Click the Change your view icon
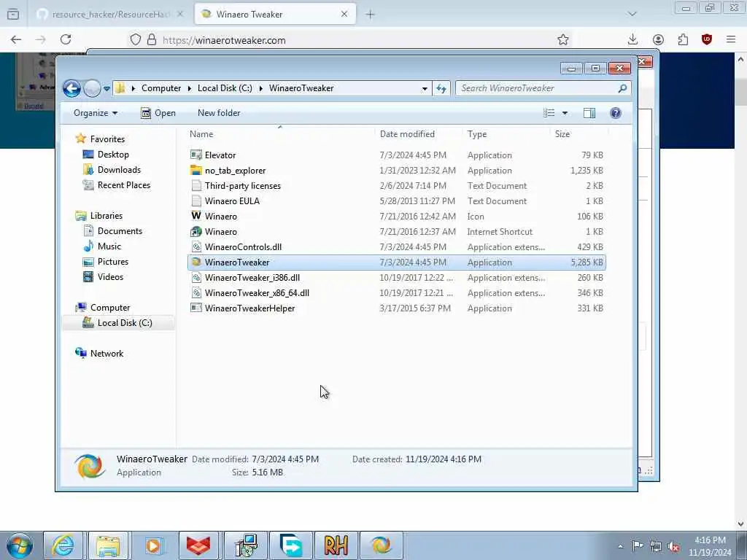This screenshot has height=560, width=747. click(549, 113)
